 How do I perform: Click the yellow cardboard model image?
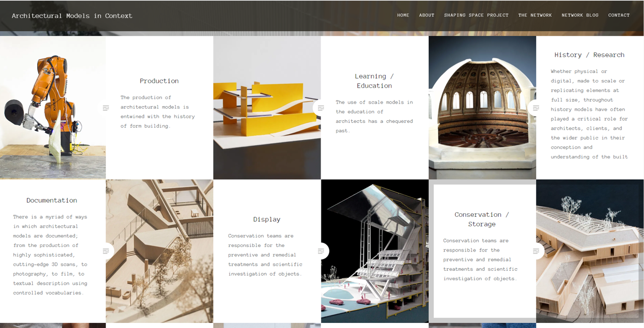[267, 107]
